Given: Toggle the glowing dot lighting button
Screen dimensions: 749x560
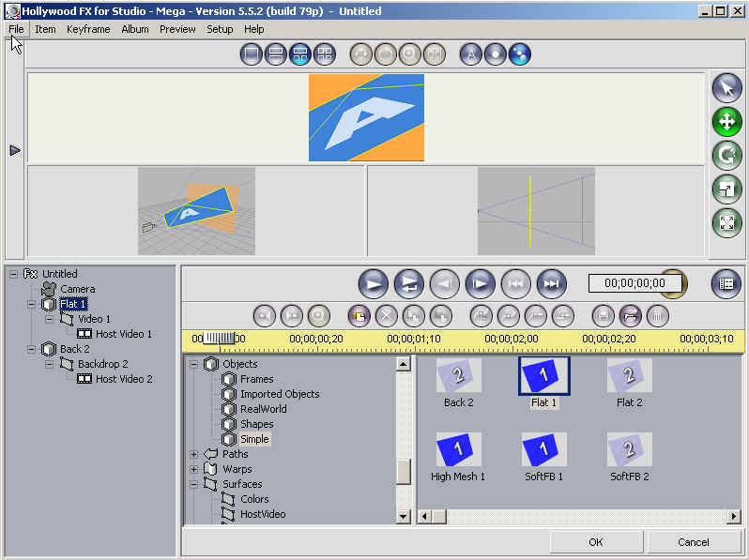Looking at the screenshot, I should [496, 54].
